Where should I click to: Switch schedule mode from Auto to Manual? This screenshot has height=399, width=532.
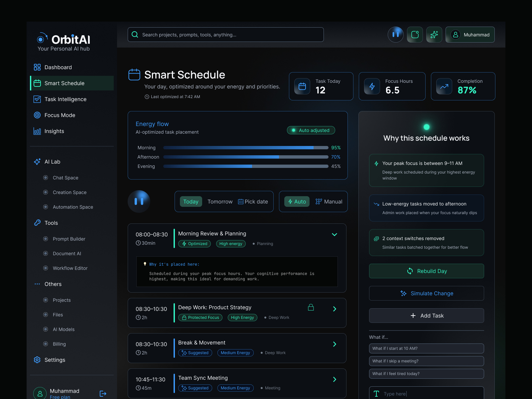[x=329, y=201]
